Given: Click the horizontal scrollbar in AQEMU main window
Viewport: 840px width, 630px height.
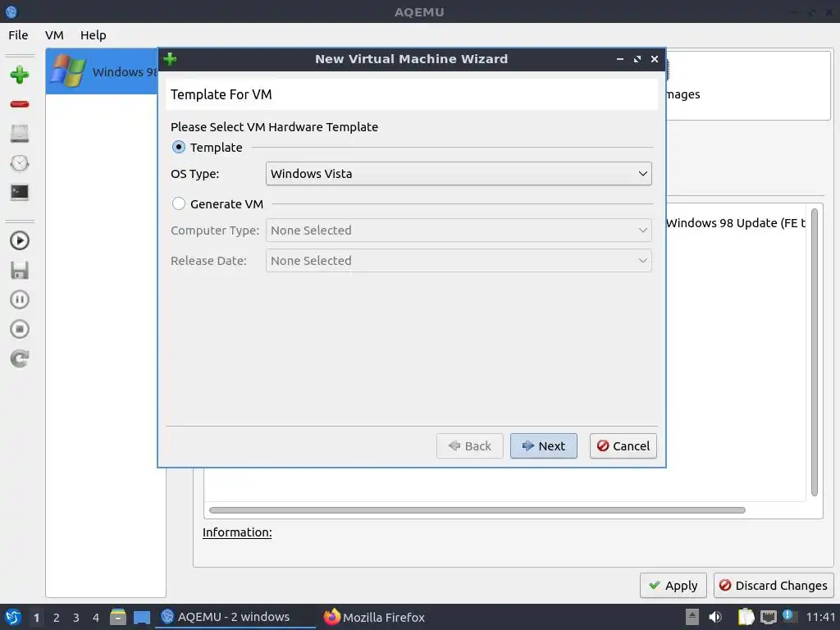Looking at the screenshot, I should coord(477,510).
